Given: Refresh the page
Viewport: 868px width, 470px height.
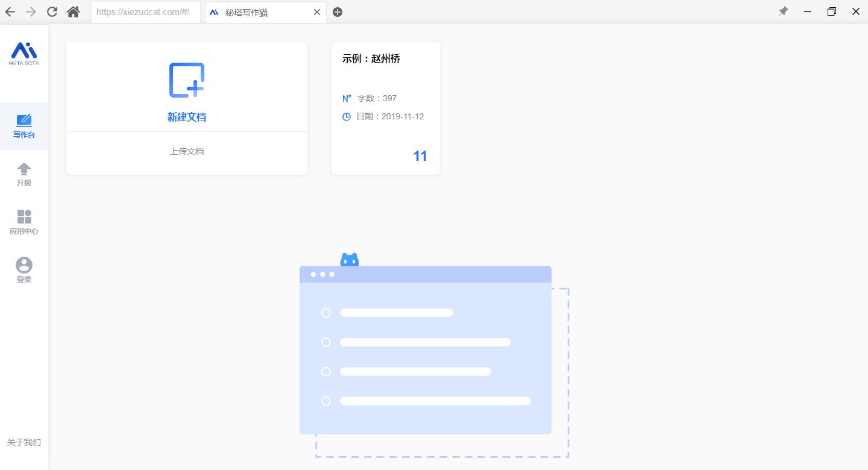Looking at the screenshot, I should tap(51, 11).
